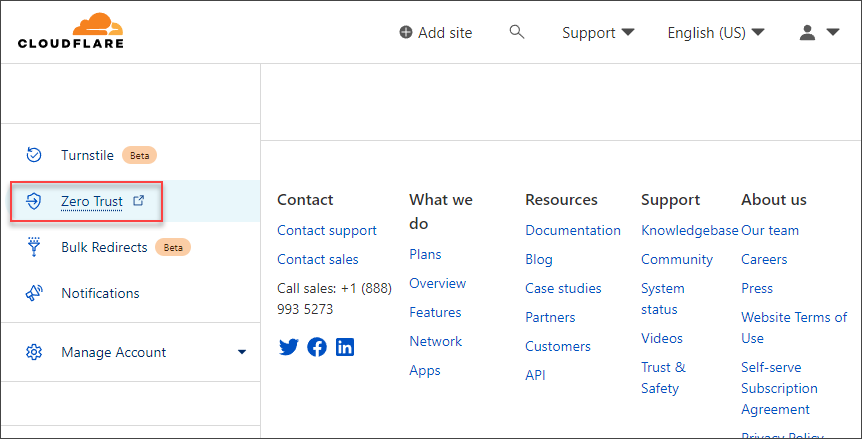Open the Apps footer link
This screenshot has height=439, width=862.
(x=424, y=370)
